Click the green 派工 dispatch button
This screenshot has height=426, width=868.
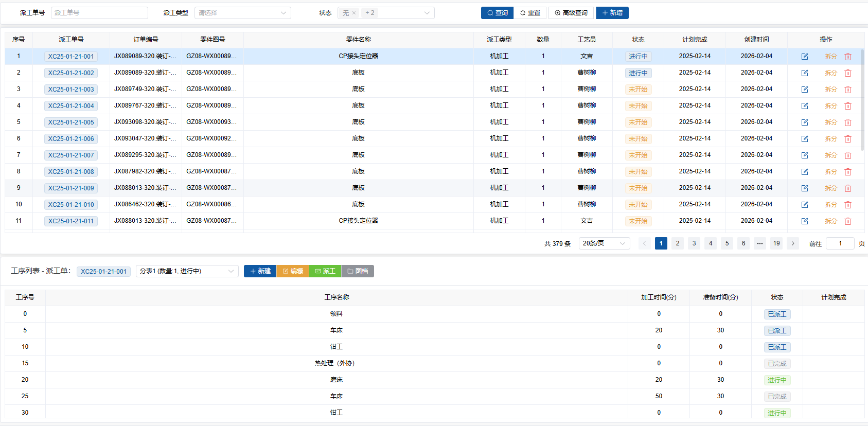pos(325,271)
